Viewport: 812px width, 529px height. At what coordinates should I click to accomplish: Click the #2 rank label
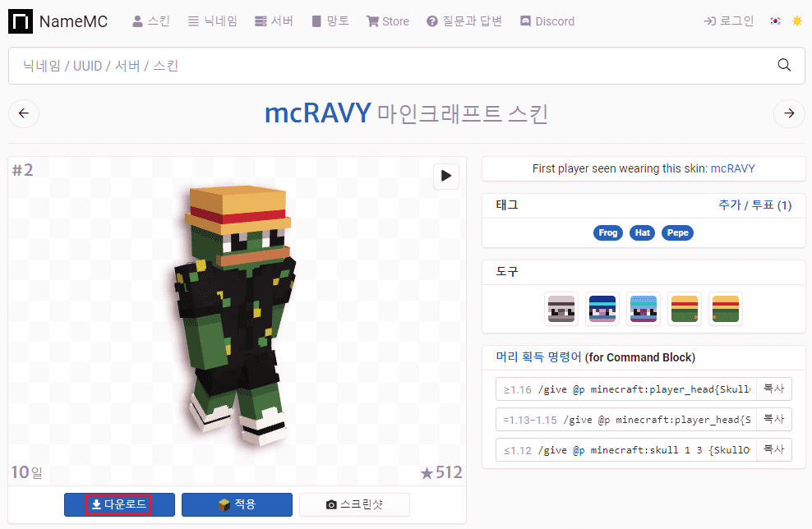pos(23,170)
